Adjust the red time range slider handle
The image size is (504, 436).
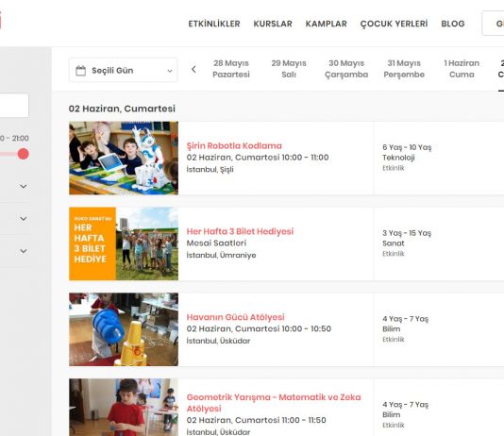click(24, 154)
